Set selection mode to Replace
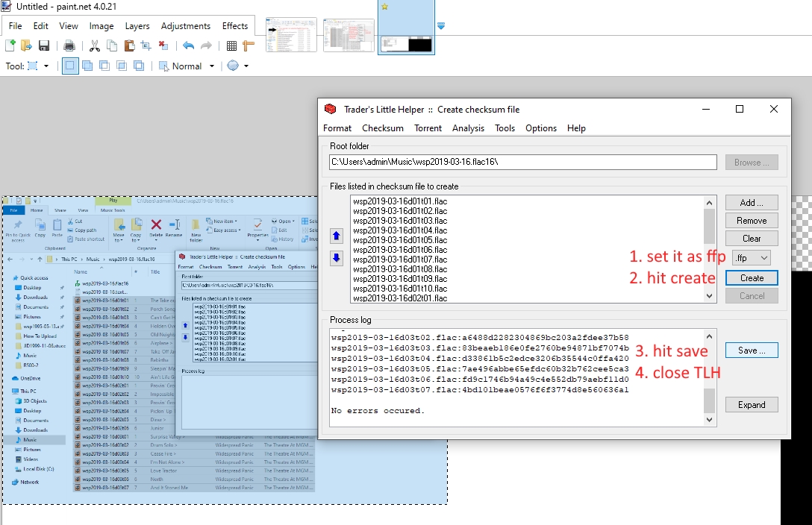The width and height of the screenshot is (812, 525). tap(70, 66)
